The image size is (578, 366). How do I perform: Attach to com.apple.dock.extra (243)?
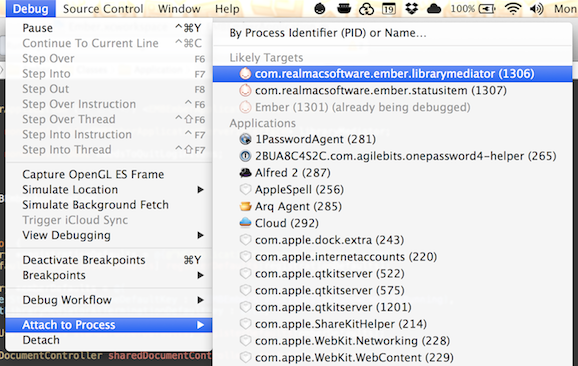point(393,240)
